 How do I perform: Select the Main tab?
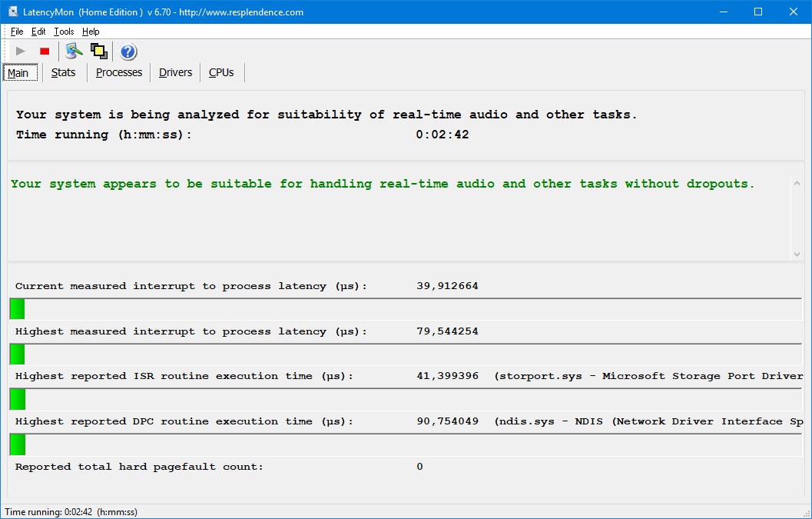[x=20, y=72]
